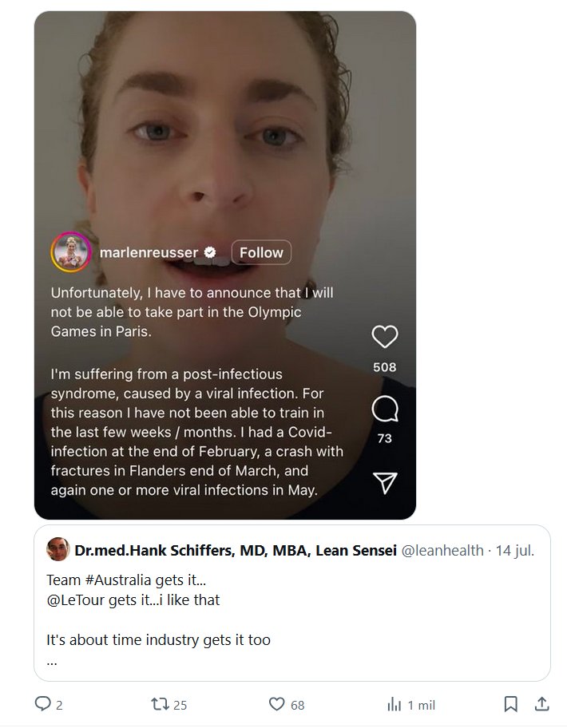The height and width of the screenshot is (728, 567).
Task: Follow marlenreusser on Instagram
Action: [261, 253]
